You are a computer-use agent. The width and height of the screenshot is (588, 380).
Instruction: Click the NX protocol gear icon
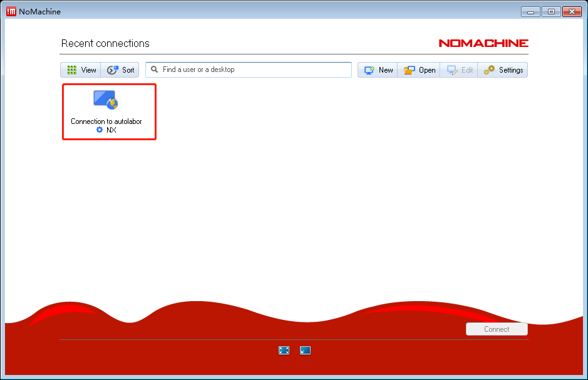(100, 130)
